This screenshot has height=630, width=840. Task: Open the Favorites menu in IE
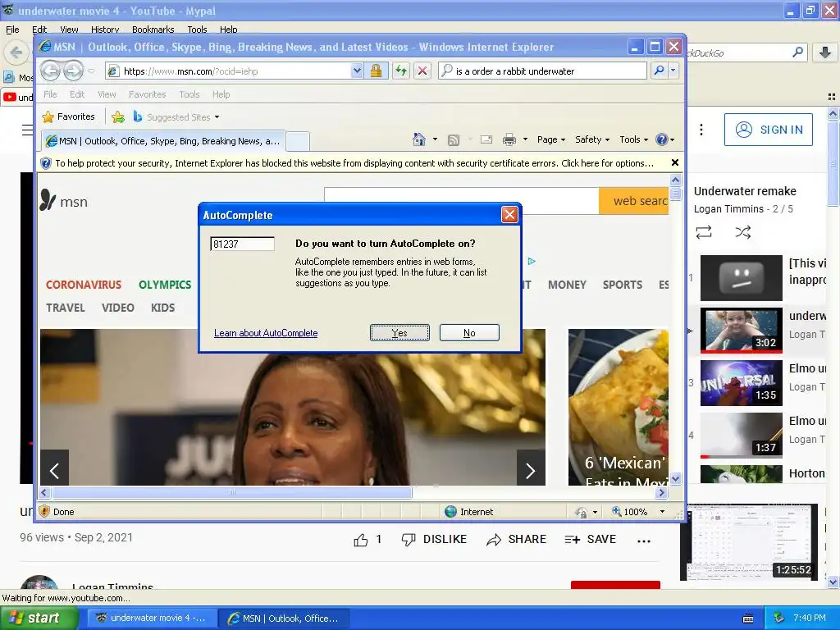(x=147, y=94)
